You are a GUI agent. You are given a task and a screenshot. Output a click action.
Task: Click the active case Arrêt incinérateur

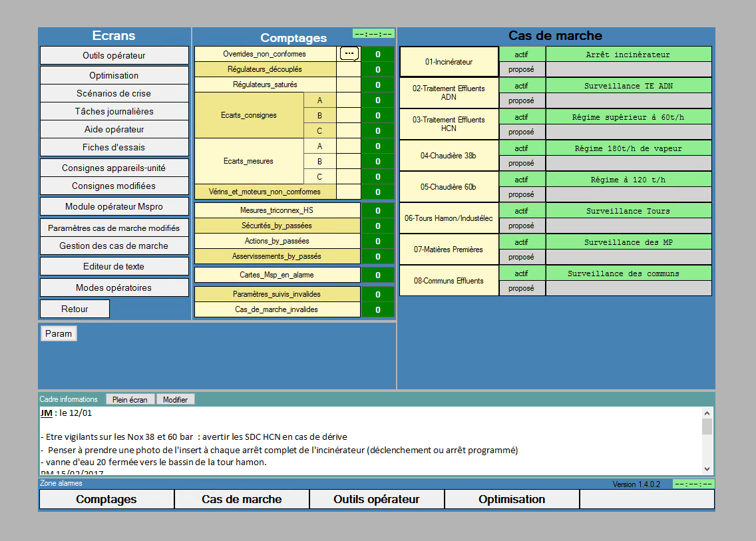(x=629, y=55)
